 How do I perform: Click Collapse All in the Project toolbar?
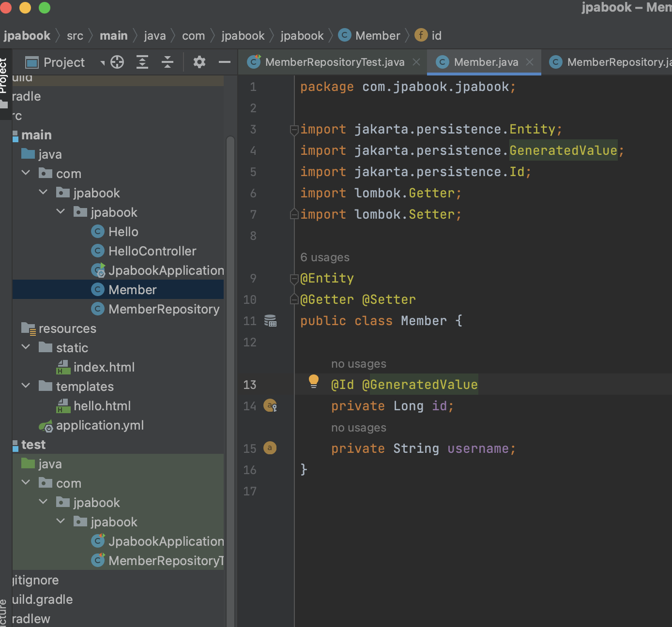point(168,62)
